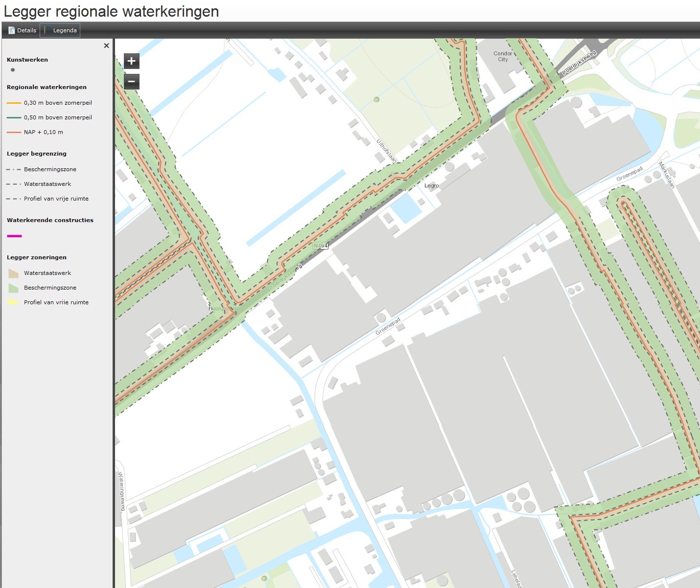This screenshot has width=700, height=588.
Task: Zoom in on the map
Action: tap(131, 61)
